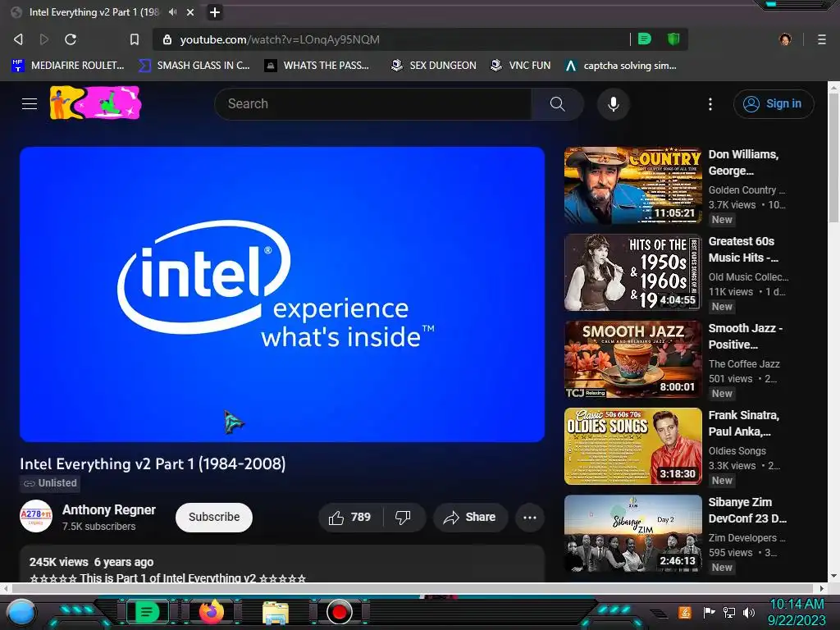Screen dimensions: 840x630
Task: Go back using the browser back arrow
Action: click(18, 39)
